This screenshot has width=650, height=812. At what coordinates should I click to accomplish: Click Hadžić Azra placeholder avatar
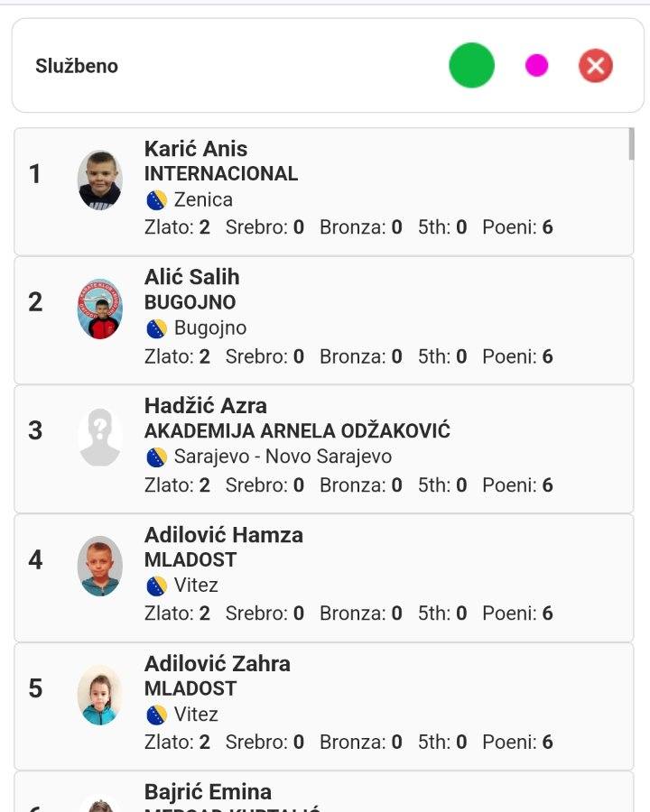click(x=99, y=437)
